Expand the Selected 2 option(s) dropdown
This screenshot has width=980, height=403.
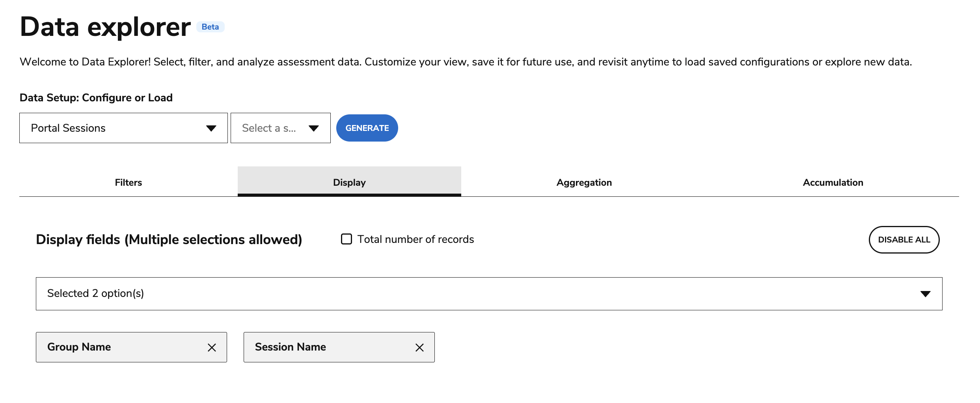489,294
